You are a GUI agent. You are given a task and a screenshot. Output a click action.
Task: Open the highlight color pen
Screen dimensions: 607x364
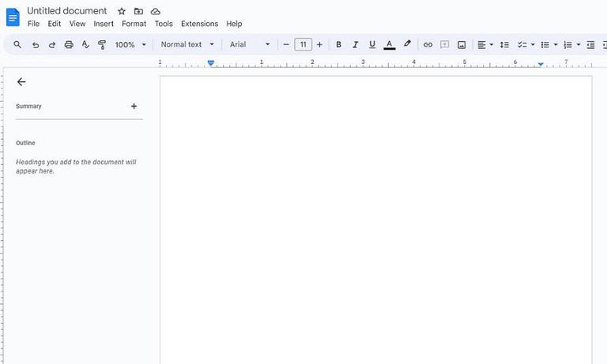[407, 44]
